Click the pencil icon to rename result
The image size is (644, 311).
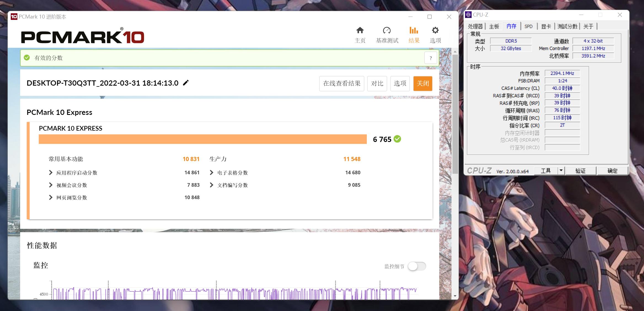click(186, 83)
